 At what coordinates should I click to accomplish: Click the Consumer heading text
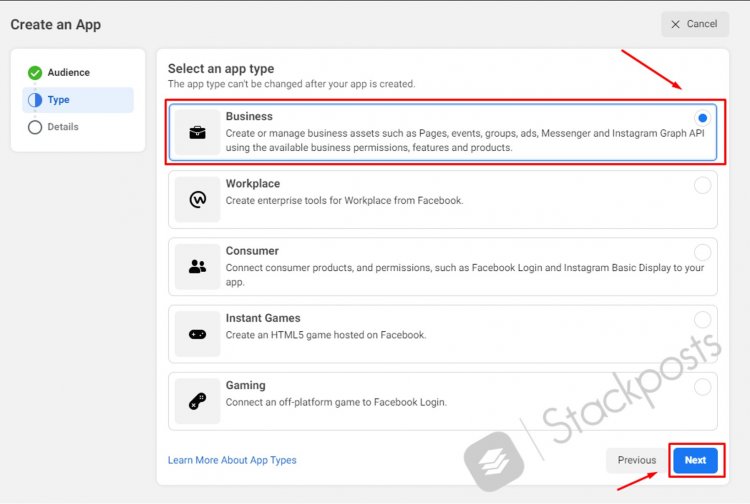click(x=252, y=251)
